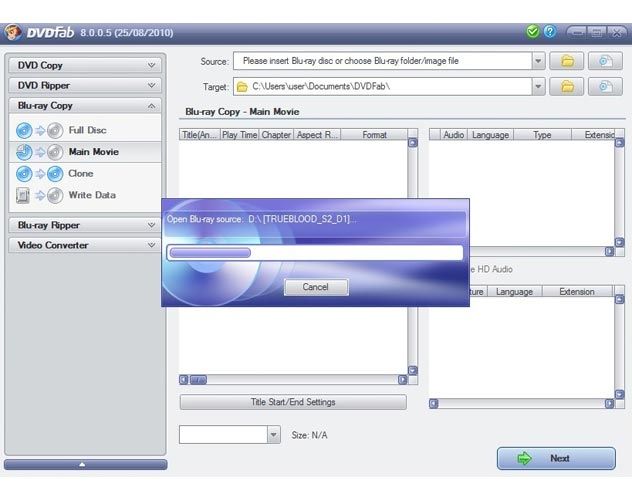The image size is (632, 500).
Task: Click the Aspect R... column header
Action: (x=317, y=135)
